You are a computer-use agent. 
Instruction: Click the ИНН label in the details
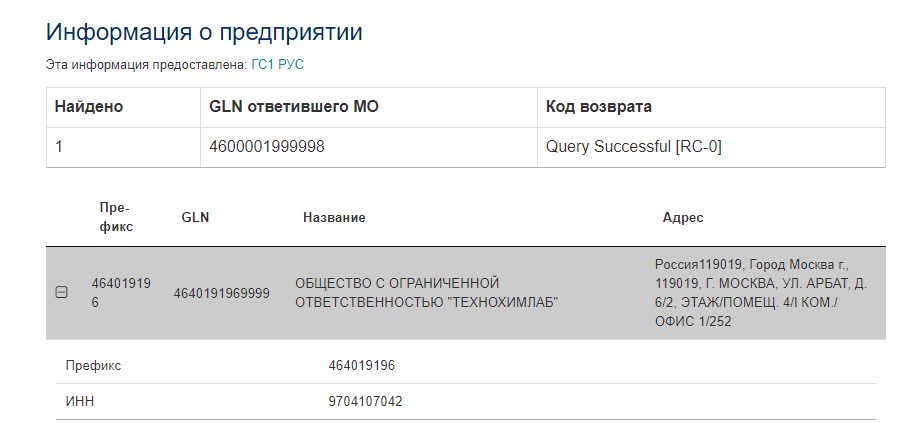80,402
